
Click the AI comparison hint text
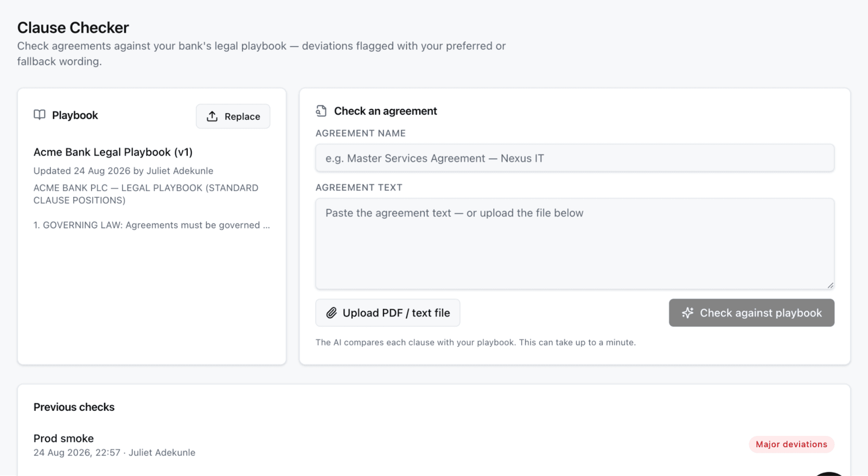pyautogui.click(x=476, y=343)
